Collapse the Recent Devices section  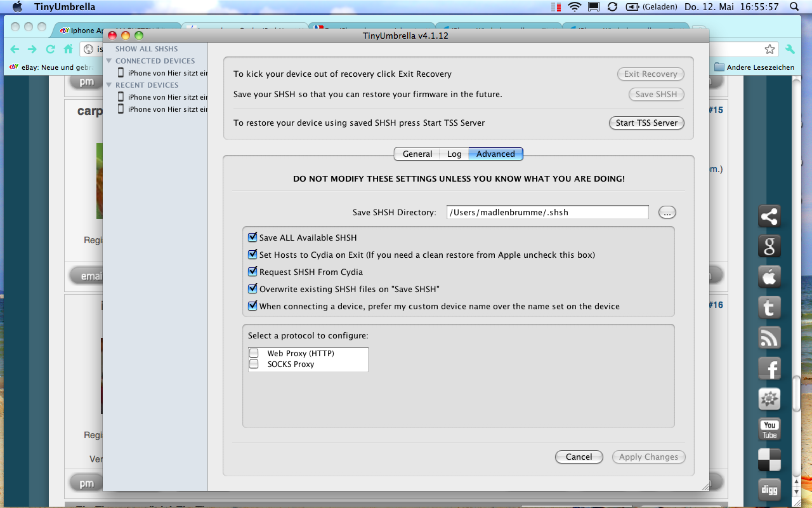click(109, 85)
